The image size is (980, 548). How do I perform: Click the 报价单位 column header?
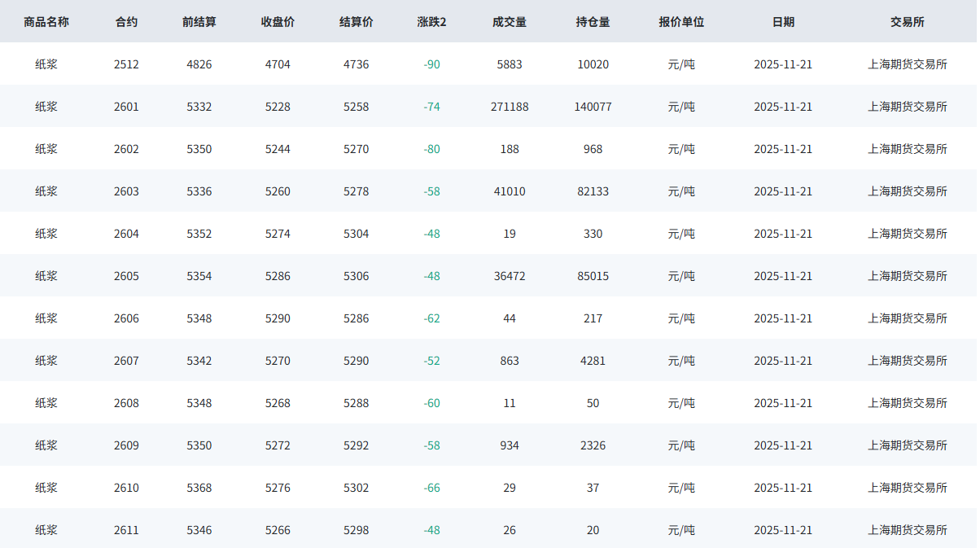point(681,22)
